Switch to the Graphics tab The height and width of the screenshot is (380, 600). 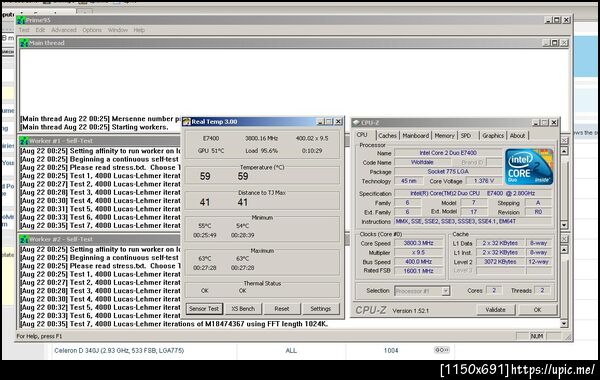(493, 135)
